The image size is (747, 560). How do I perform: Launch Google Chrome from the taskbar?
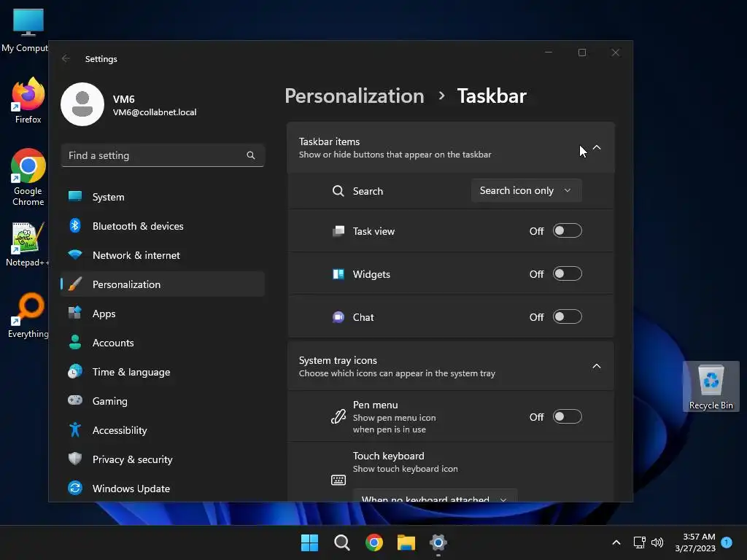tap(374, 542)
